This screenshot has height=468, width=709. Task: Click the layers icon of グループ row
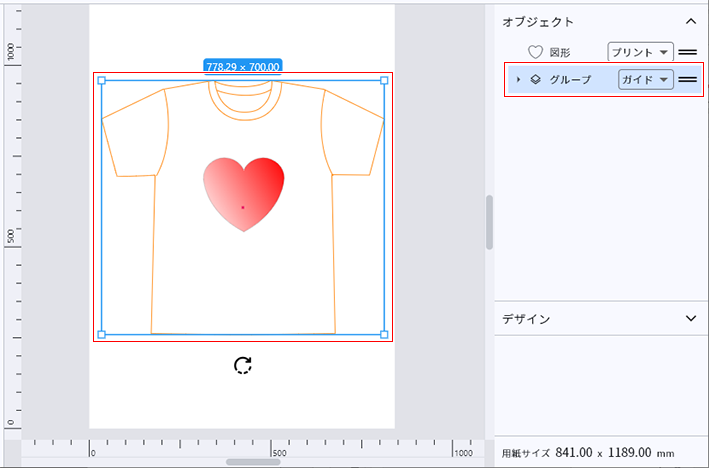(x=535, y=80)
